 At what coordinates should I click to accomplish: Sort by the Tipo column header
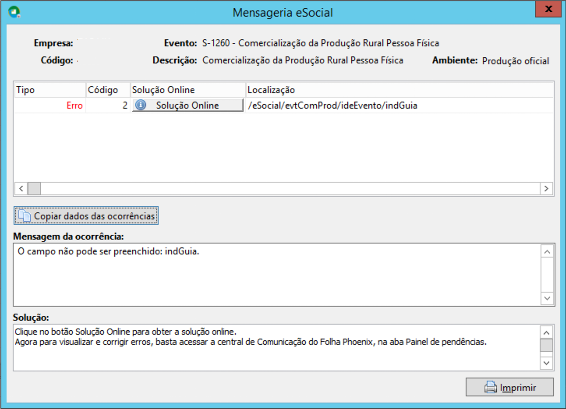coord(49,90)
